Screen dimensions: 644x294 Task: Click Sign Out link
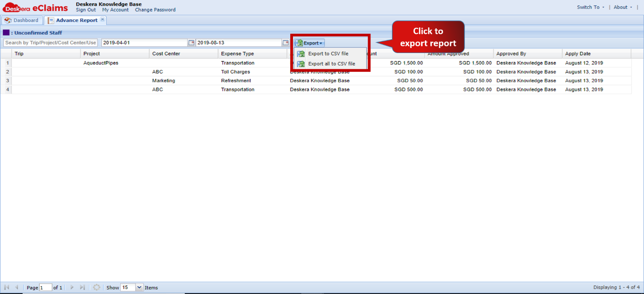click(86, 10)
